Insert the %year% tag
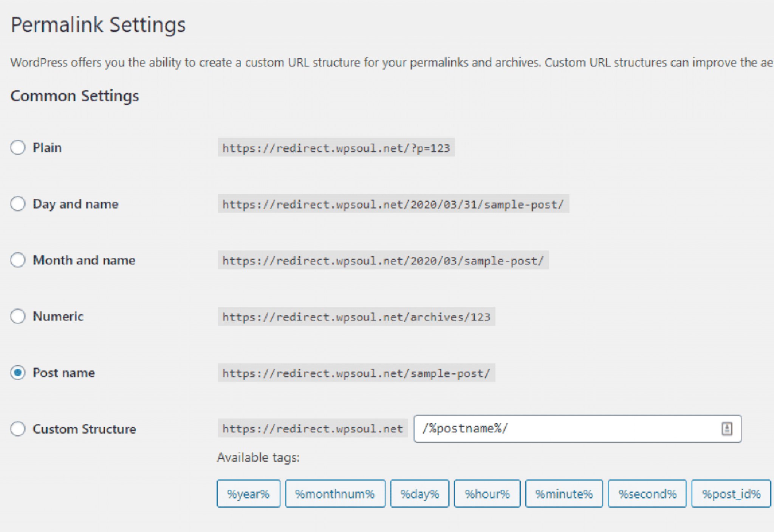The image size is (774, 532). click(248, 494)
